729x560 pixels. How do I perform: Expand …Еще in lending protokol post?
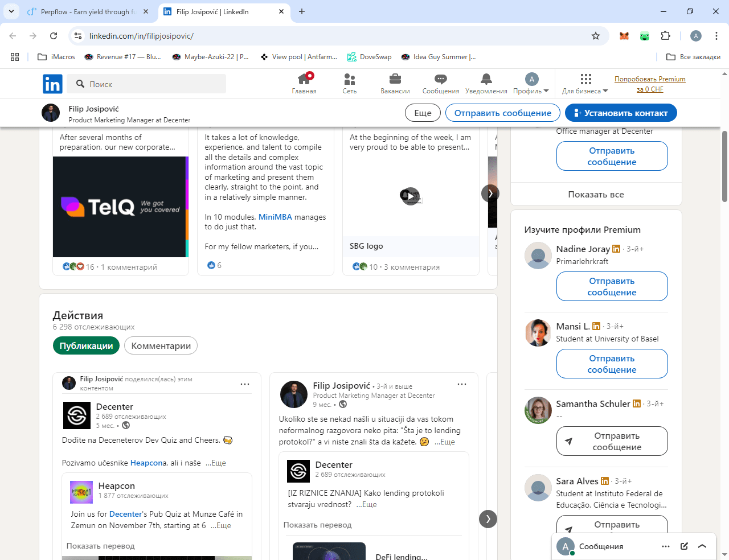[445, 442]
